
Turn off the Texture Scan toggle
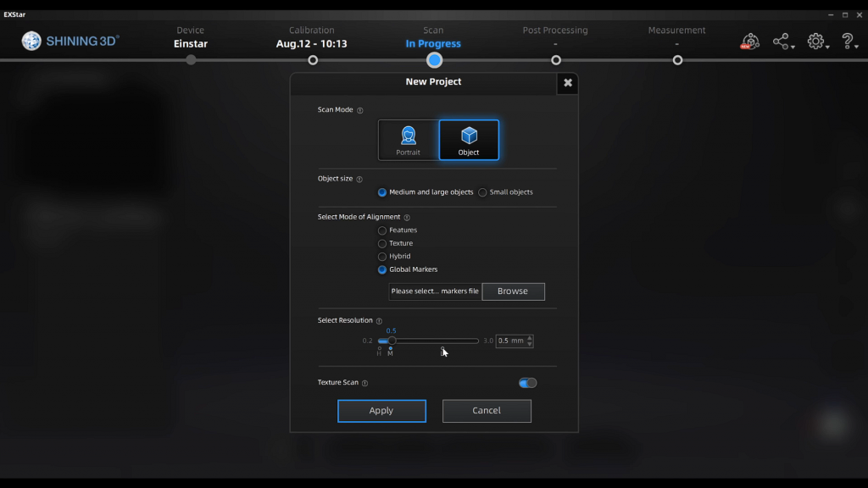point(527,383)
